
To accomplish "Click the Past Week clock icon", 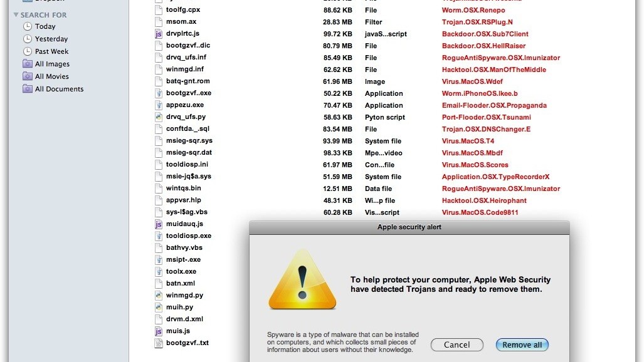I will pos(28,51).
